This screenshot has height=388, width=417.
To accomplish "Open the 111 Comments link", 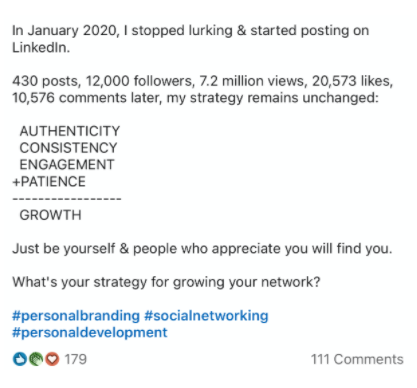I will coord(357,359).
